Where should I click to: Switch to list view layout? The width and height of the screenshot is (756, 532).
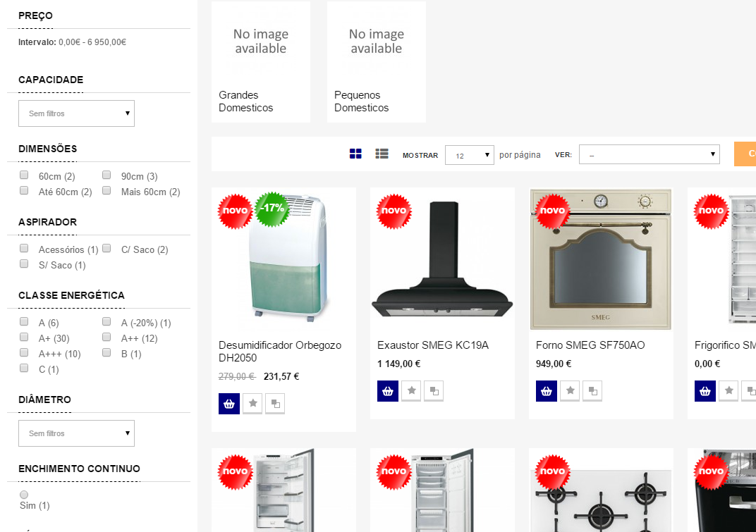[x=382, y=154]
